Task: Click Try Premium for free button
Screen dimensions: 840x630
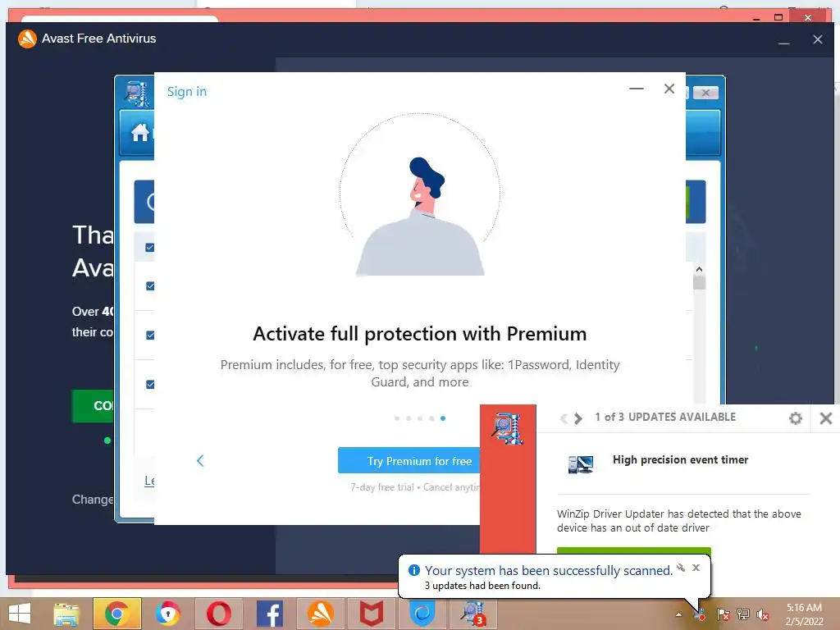Action: tap(409, 461)
